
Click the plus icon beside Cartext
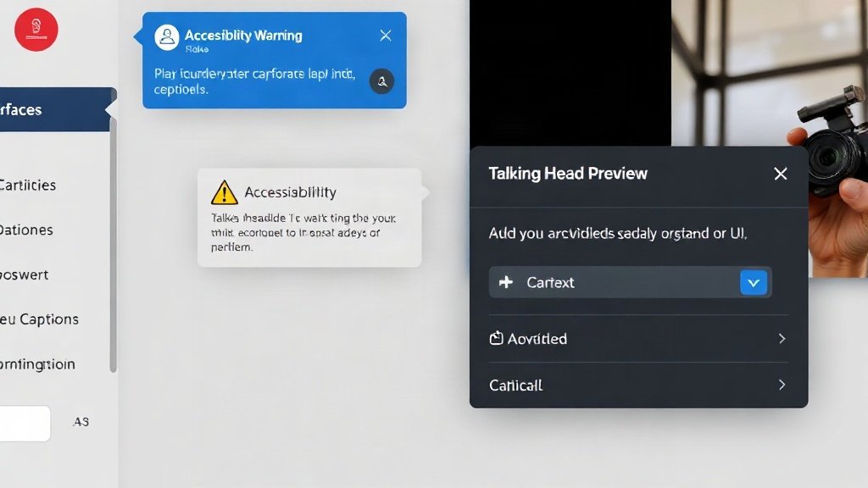(505, 282)
